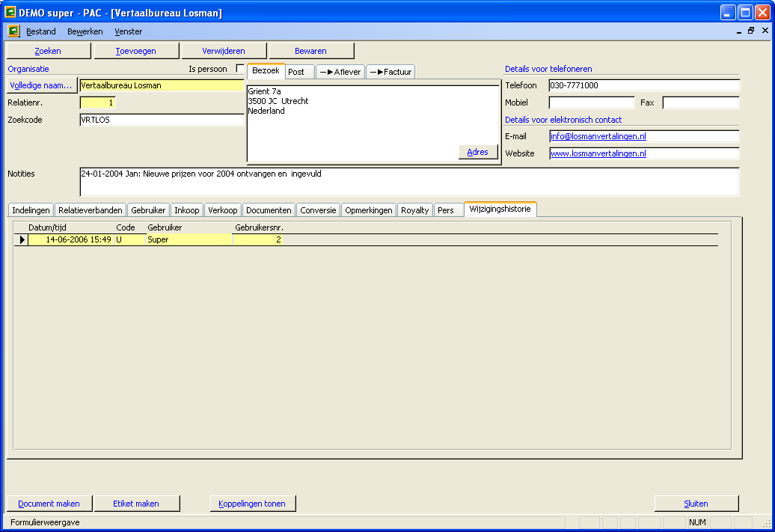Open the Bestand menu

[41, 31]
